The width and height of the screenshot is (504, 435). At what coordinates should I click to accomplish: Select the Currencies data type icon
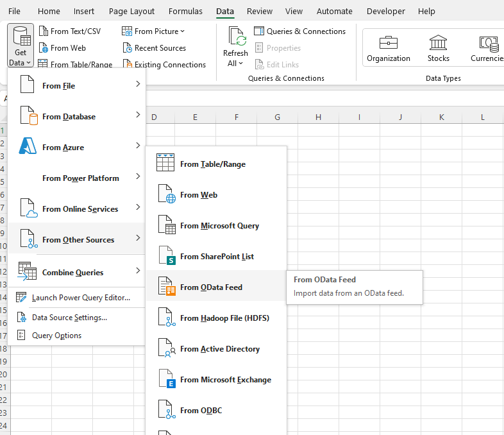tap(489, 44)
